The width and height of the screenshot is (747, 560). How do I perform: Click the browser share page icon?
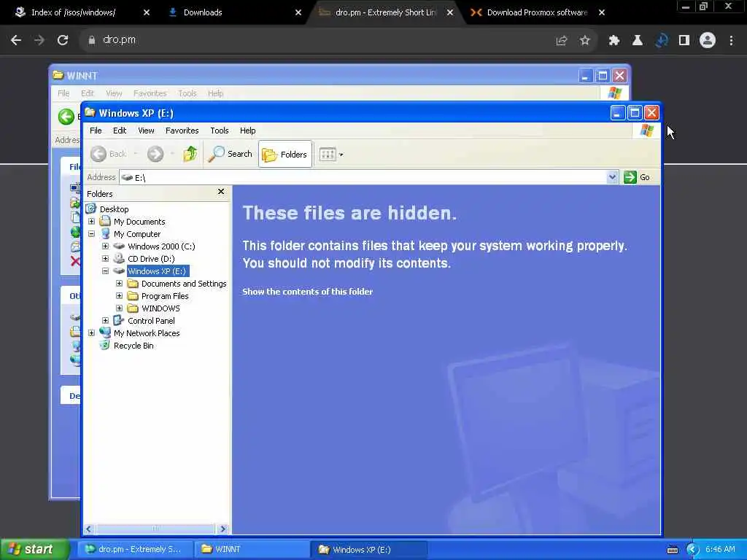tap(562, 41)
